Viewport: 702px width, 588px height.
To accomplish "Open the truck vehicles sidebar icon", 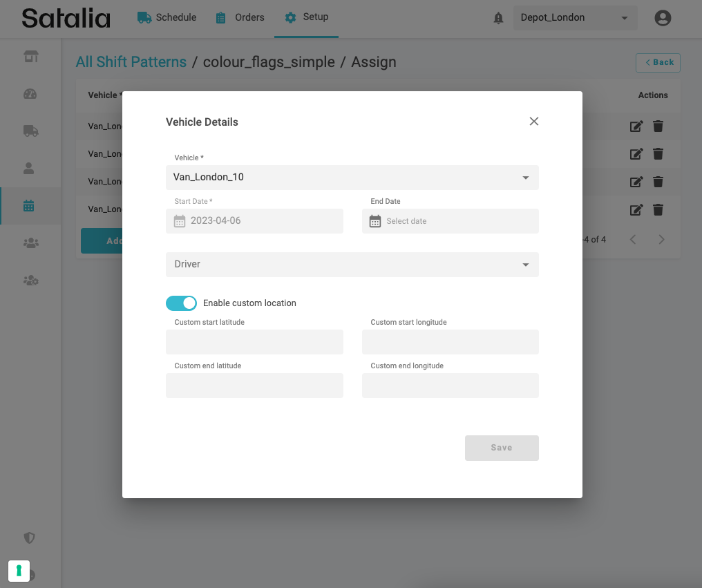I will (x=30, y=131).
